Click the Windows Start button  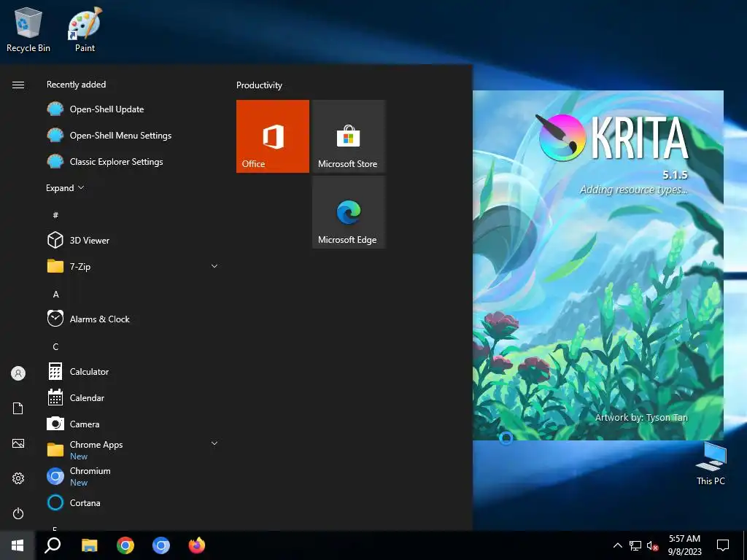coord(18,545)
